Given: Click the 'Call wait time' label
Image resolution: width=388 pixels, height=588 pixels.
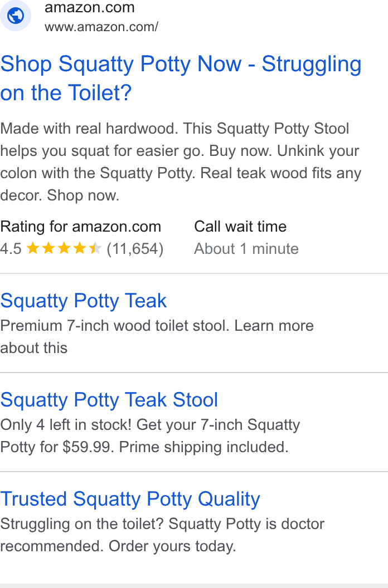Looking at the screenshot, I should (240, 227).
